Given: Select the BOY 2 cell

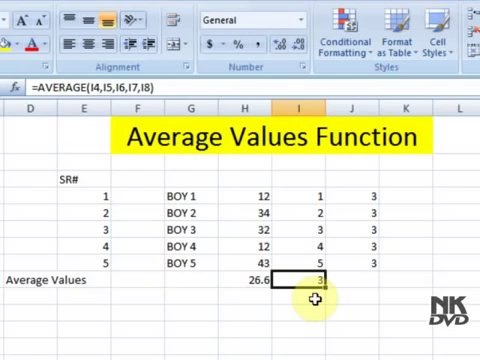Looking at the screenshot, I should [191, 213].
